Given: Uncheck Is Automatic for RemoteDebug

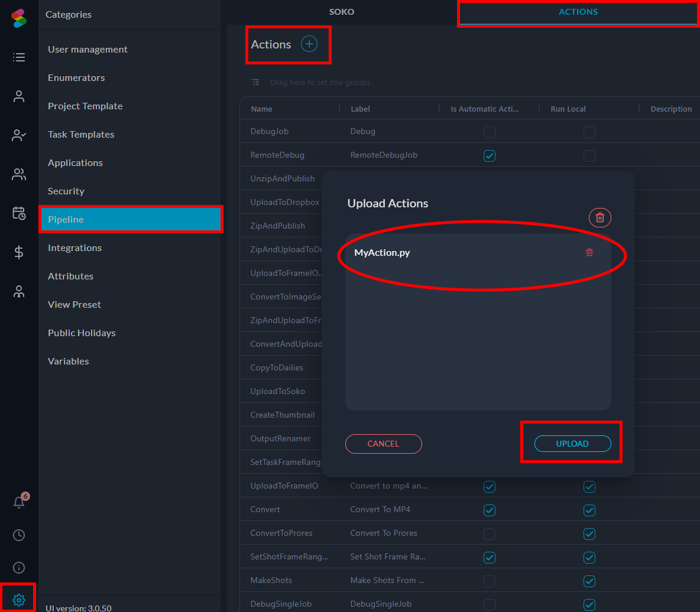Looking at the screenshot, I should [x=490, y=156].
